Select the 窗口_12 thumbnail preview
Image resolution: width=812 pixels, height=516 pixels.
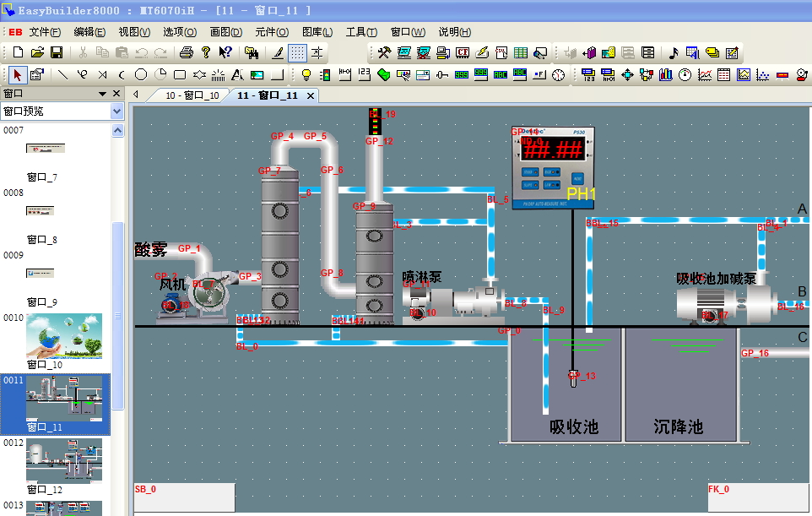pos(64,459)
